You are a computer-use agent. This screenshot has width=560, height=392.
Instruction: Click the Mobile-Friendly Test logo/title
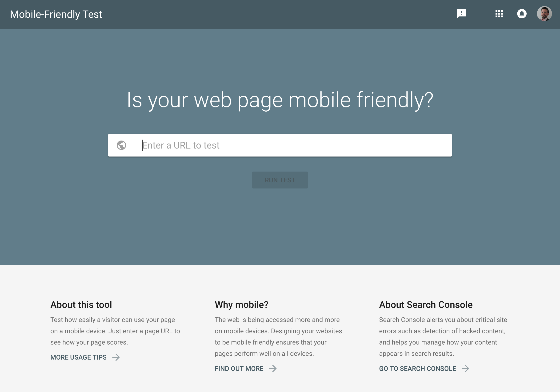(56, 14)
